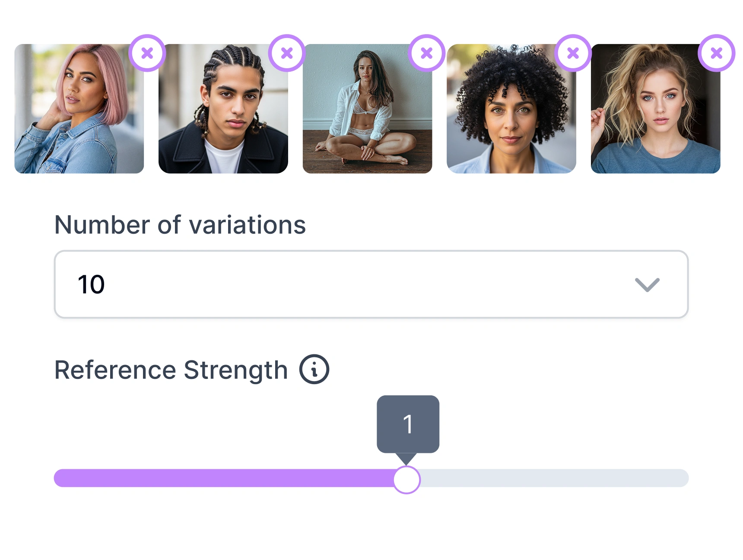Remove the blonde woman reference image
The height and width of the screenshot is (560, 743).
click(716, 53)
